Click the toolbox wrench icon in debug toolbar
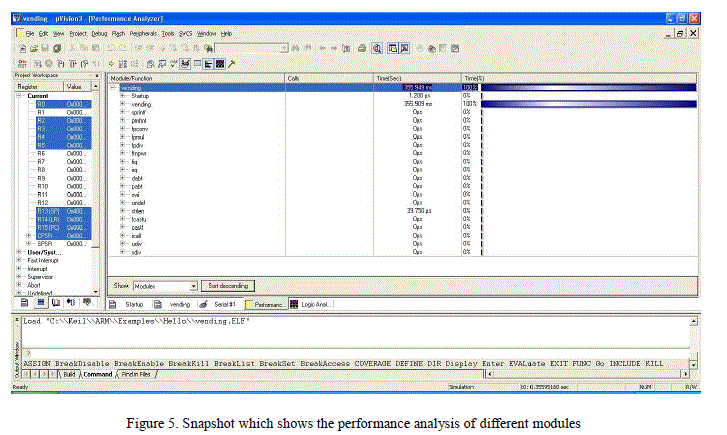Image resolution: width=727 pixels, height=435 pixels. 232,63
